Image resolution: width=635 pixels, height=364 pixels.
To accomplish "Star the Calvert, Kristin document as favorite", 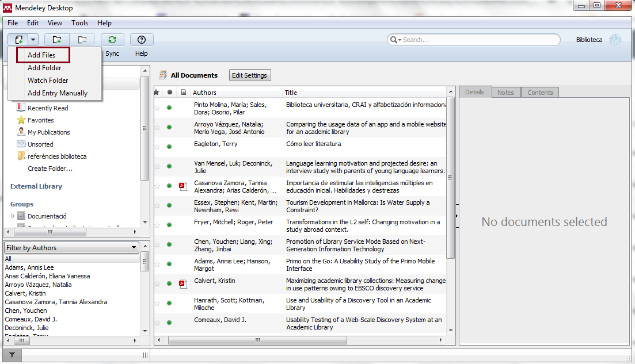I will click(x=157, y=284).
